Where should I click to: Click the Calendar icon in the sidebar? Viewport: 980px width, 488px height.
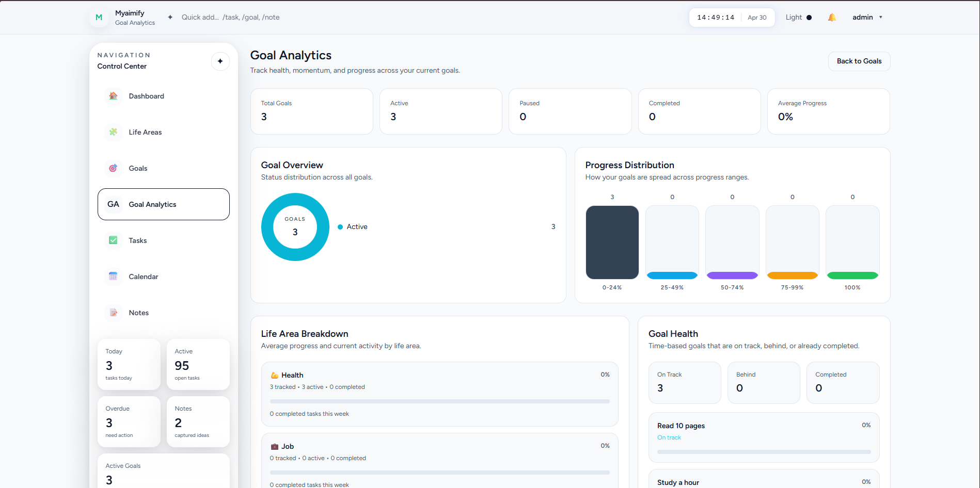click(113, 276)
